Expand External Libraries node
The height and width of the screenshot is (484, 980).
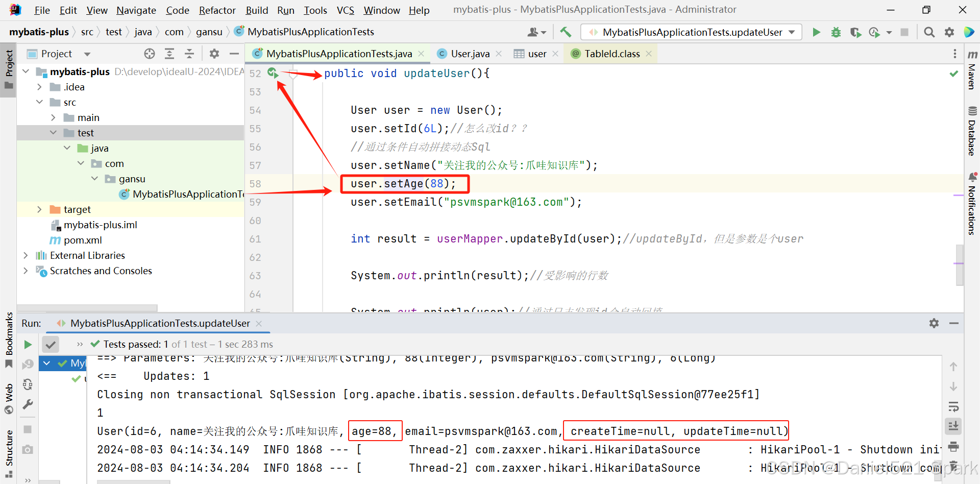coord(26,255)
